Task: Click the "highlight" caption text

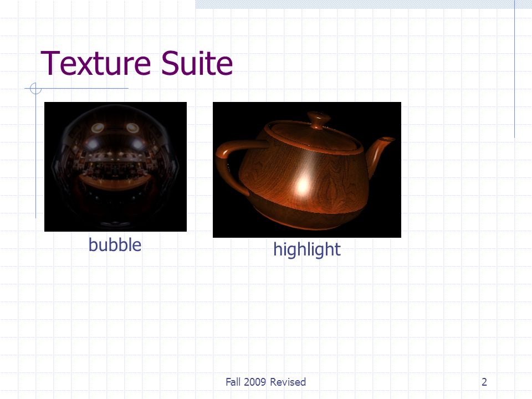Action: (306, 250)
